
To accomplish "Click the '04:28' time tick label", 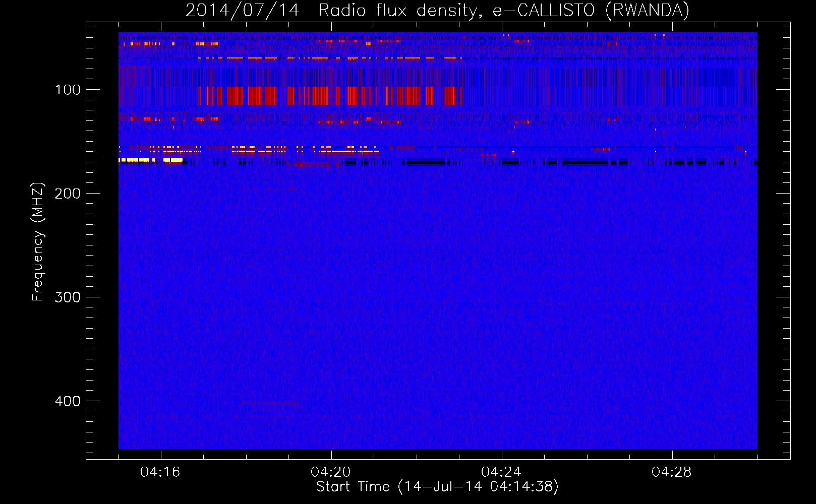I will (x=672, y=472).
